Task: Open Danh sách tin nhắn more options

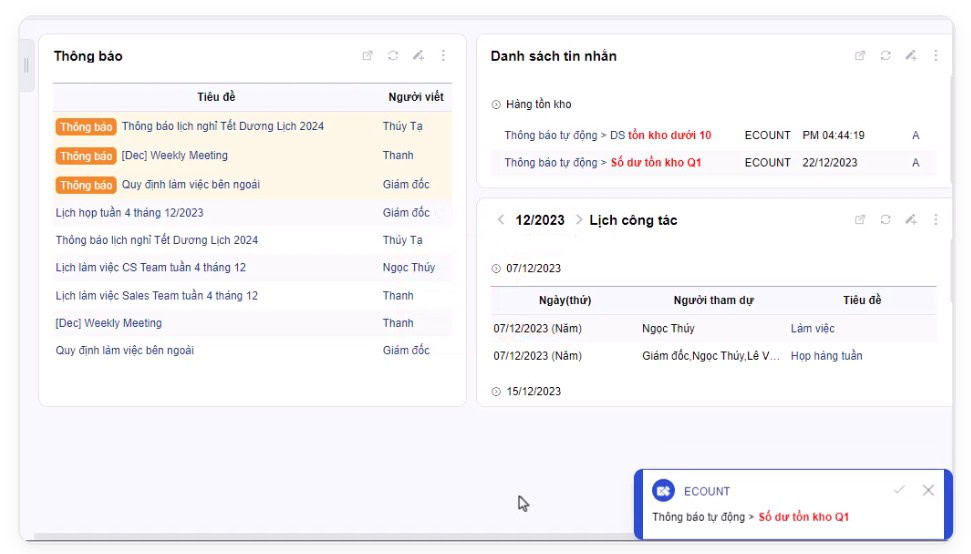Action: click(936, 56)
